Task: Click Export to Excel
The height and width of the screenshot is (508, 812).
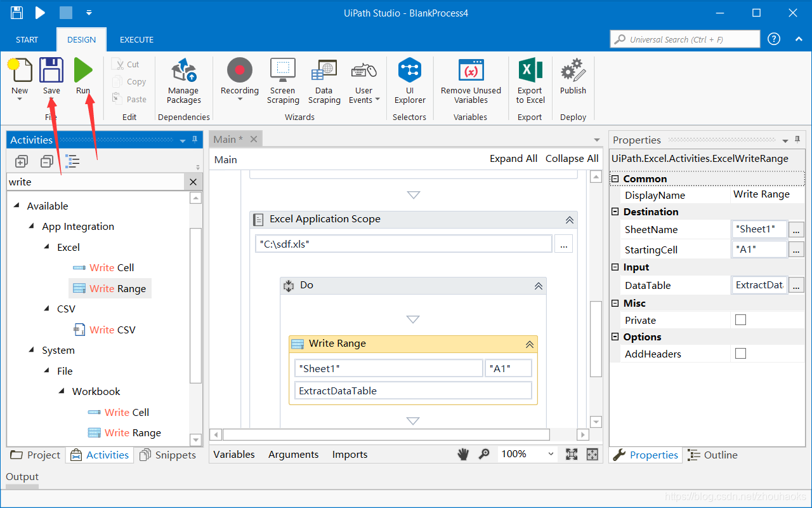Action: (x=530, y=80)
